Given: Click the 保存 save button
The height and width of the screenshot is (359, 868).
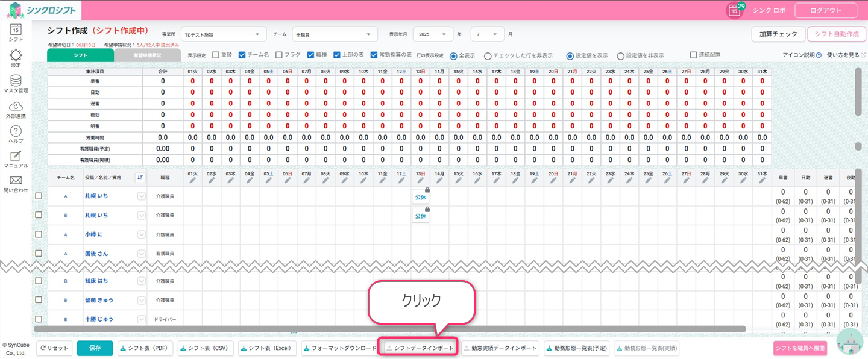Looking at the screenshot, I should coord(95,348).
